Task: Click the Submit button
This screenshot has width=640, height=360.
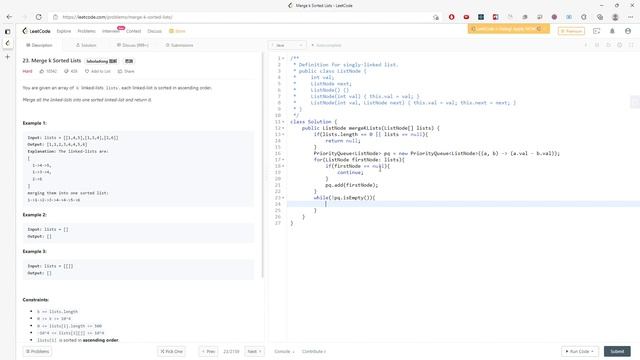Action: pos(617,351)
